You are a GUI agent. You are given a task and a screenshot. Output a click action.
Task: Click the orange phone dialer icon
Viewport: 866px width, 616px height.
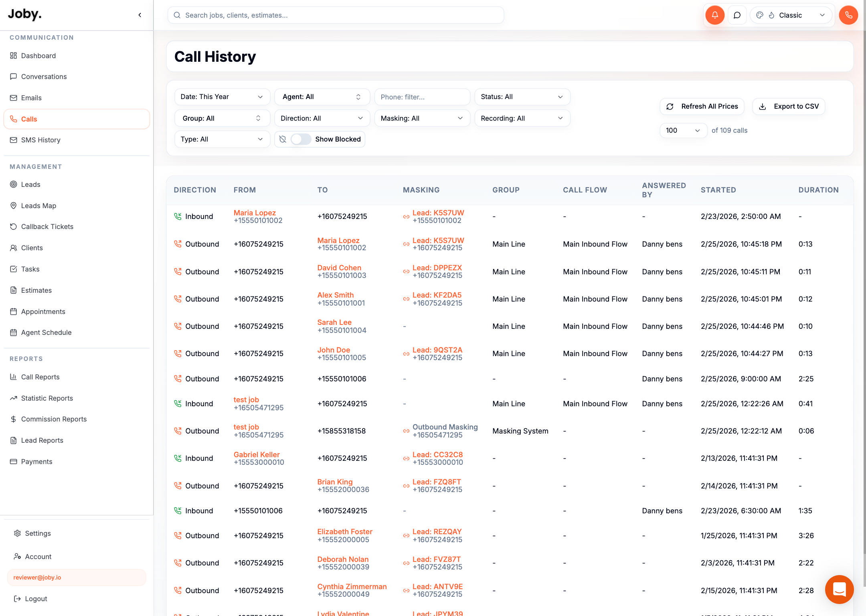pos(848,15)
